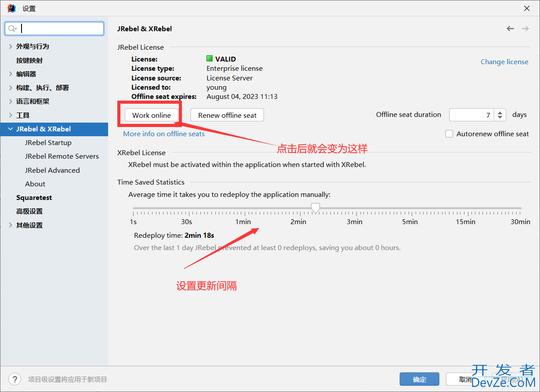Click the Work online button

[152, 115]
